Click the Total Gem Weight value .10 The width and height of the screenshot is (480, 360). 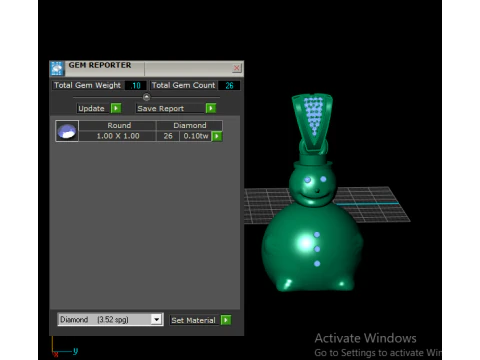136,86
